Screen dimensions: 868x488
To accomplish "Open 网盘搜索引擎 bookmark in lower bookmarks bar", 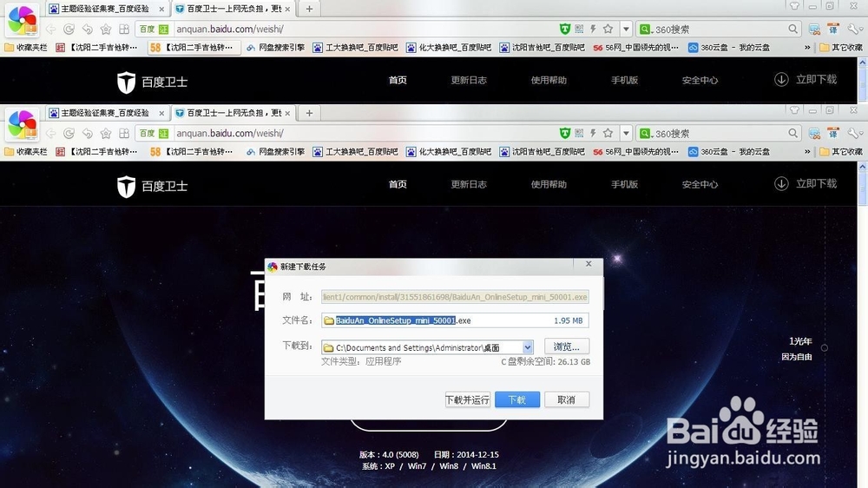I will (x=276, y=151).
